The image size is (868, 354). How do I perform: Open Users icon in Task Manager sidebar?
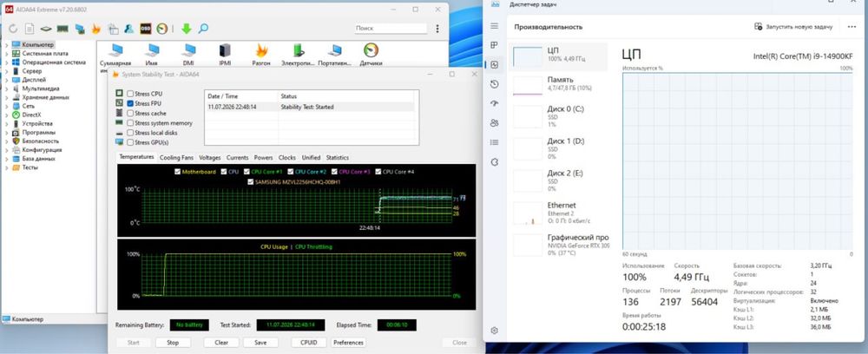point(495,123)
